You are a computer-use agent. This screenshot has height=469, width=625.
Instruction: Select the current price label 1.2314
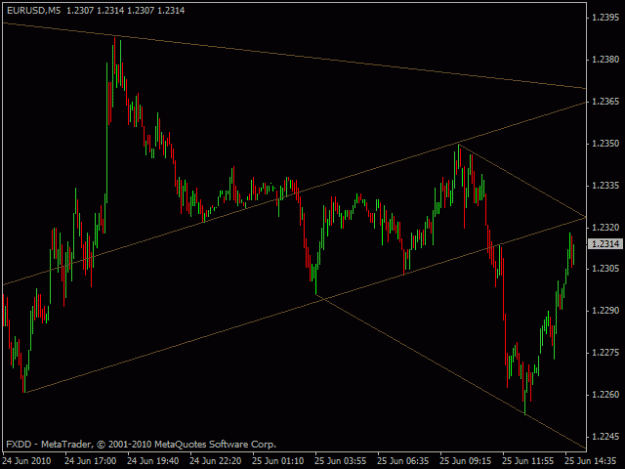point(605,243)
